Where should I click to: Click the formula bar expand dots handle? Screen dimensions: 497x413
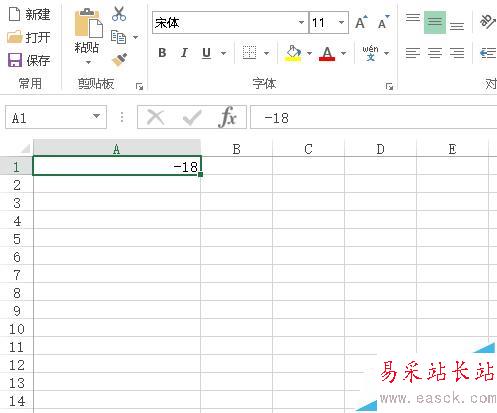coord(122,117)
